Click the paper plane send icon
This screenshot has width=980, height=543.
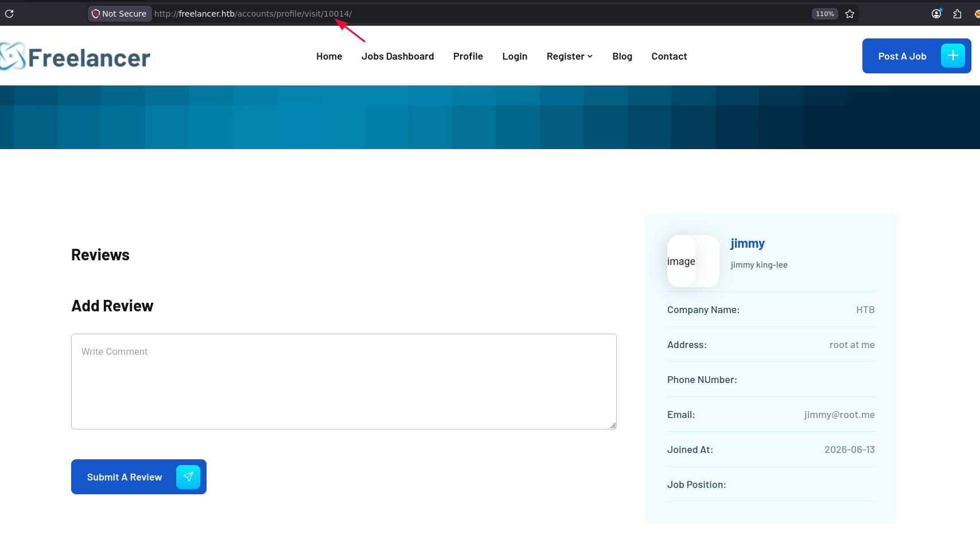point(188,476)
